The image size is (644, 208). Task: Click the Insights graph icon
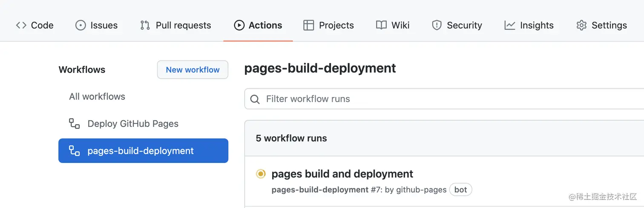510,25
